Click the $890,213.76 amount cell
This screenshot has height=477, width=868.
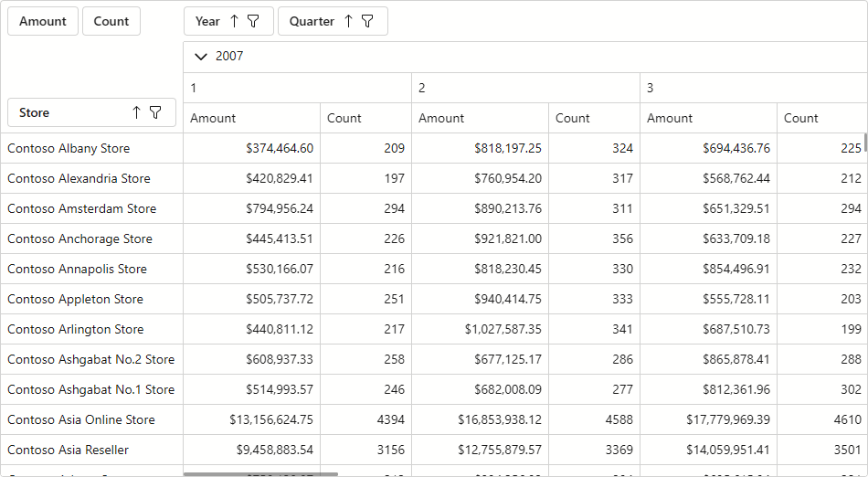click(x=481, y=208)
